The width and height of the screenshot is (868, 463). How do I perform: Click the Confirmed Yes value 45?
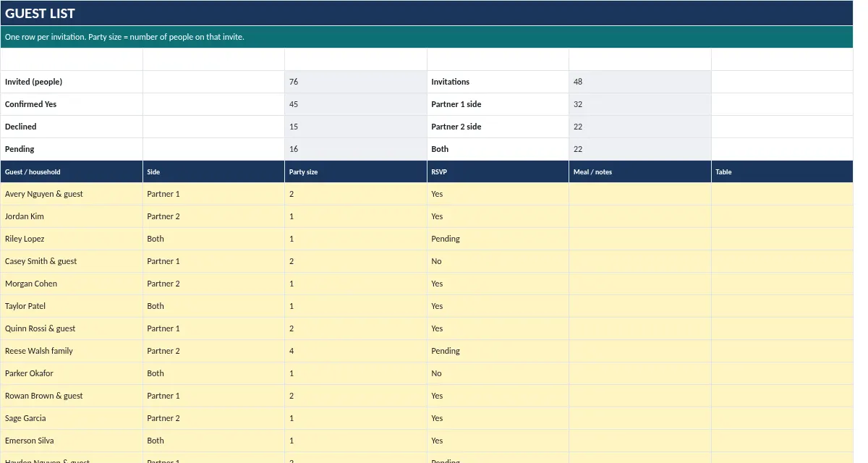(356, 104)
